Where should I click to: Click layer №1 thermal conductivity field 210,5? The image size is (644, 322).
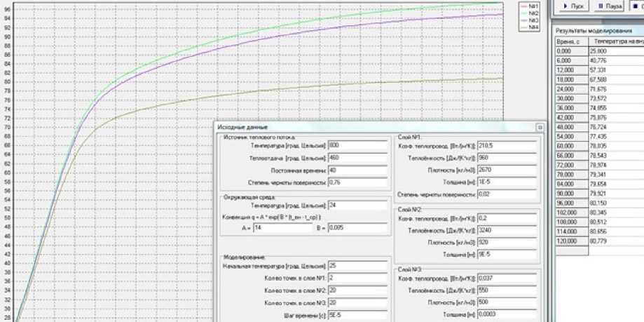click(x=507, y=146)
